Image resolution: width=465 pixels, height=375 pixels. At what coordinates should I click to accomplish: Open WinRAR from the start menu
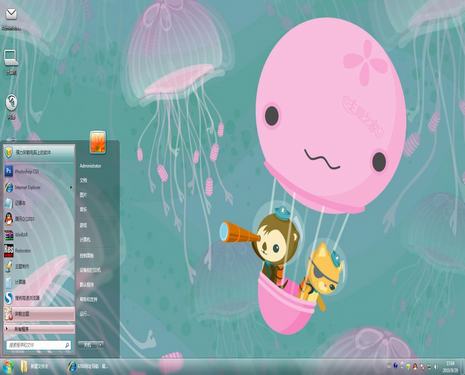39,234
